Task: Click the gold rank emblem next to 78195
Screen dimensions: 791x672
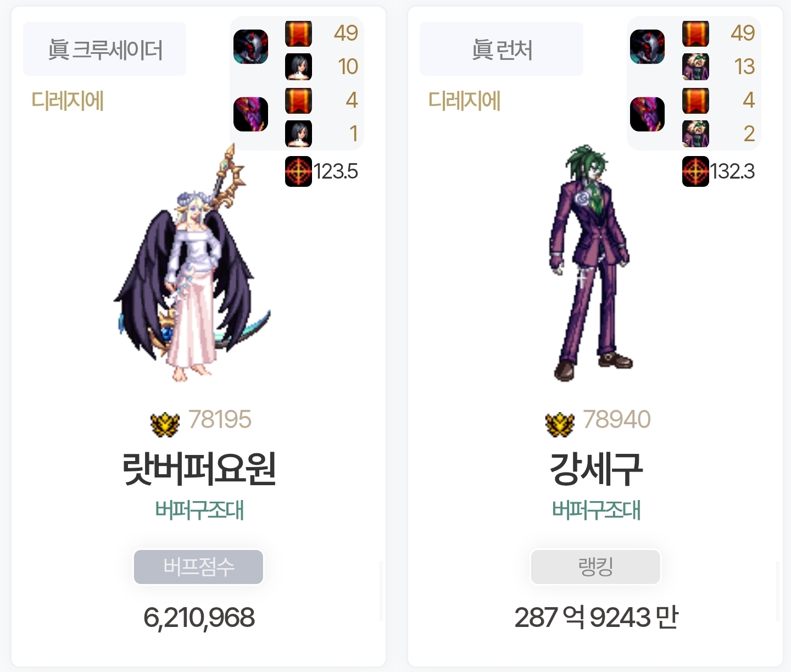Action: pos(165,424)
